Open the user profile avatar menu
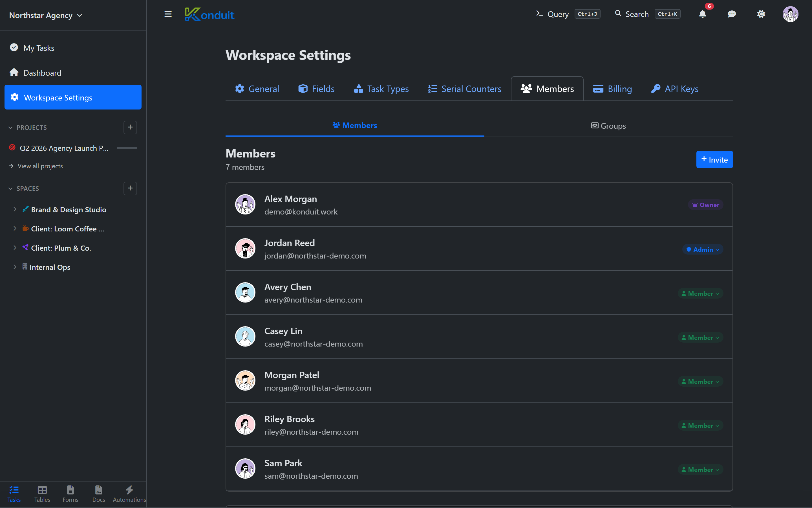This screenshot has width=812, height=508. click(790, 14)
